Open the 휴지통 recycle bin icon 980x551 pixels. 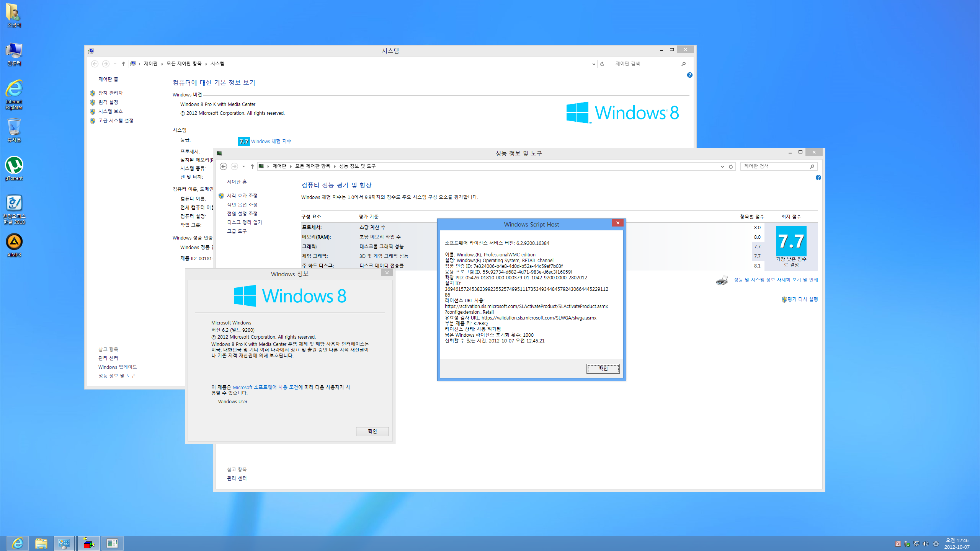[14, 130]
